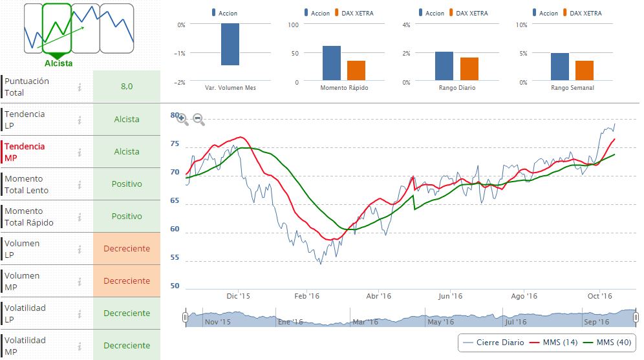The height and width of the screenshot is (360, 644).
Task: Open info icon for Volatilidad MP
Action: pos(80,346)
